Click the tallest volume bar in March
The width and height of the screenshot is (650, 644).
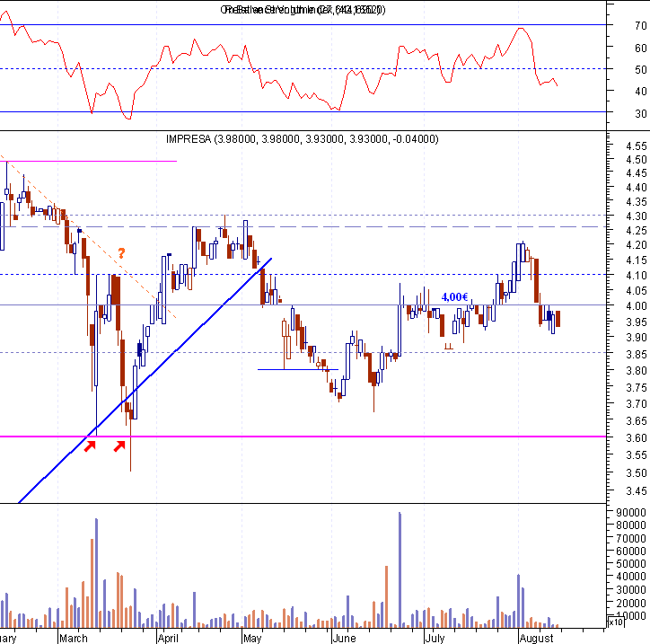(97, 573)
